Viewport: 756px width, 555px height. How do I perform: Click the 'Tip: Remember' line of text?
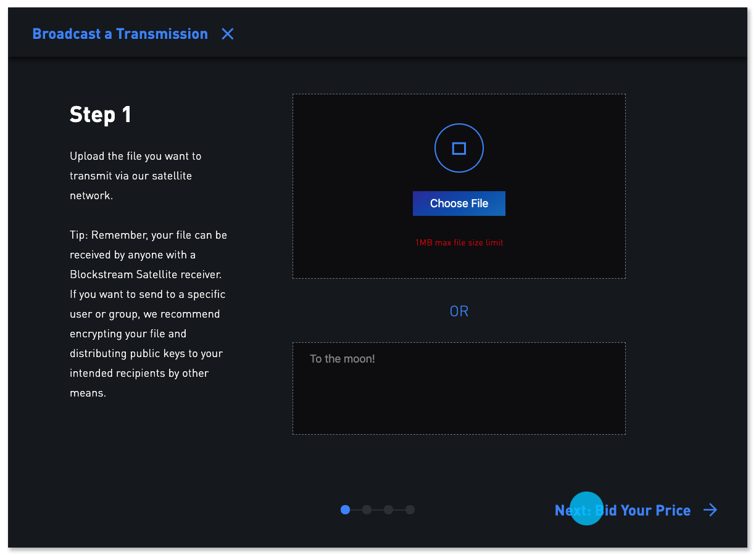(x=148, y=235)
